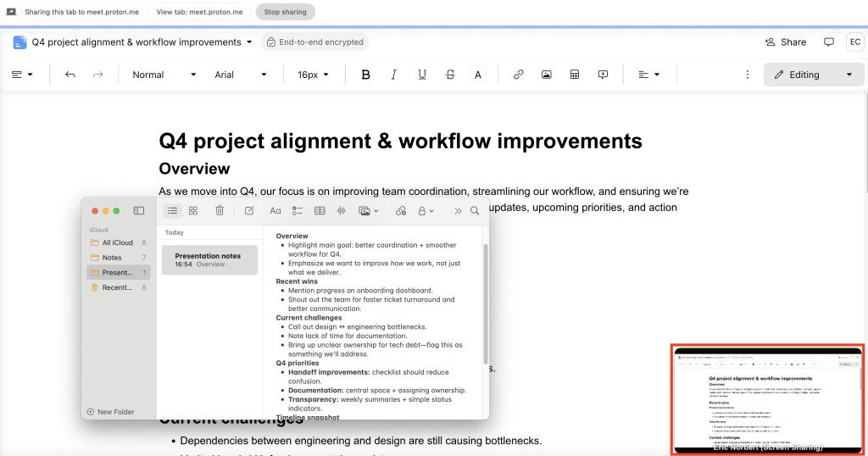Open the document title dropdown arrow
Viewport: 868px width, 456px height.
click(249, 42)
